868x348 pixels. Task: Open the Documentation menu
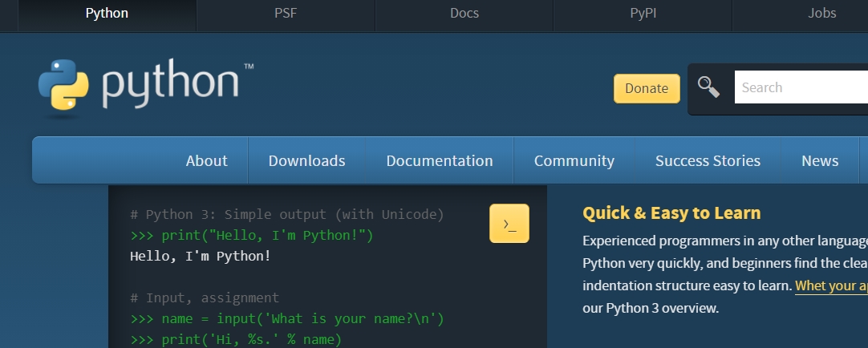(440, 160)
